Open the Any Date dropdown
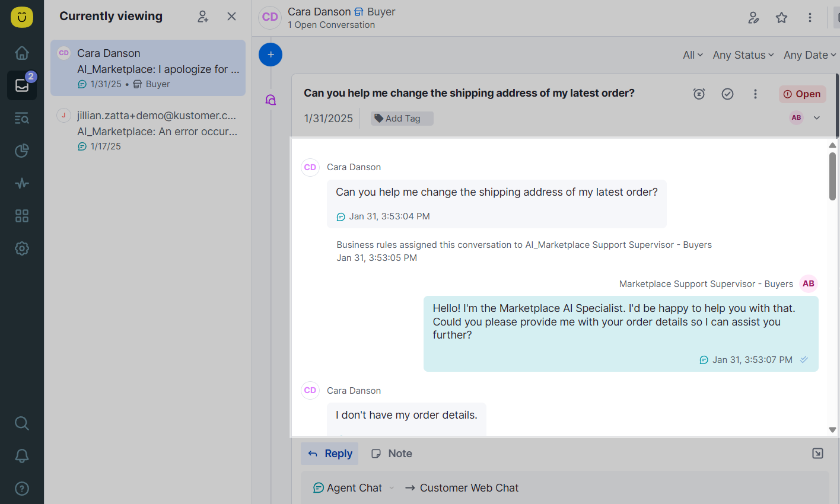 810,55
